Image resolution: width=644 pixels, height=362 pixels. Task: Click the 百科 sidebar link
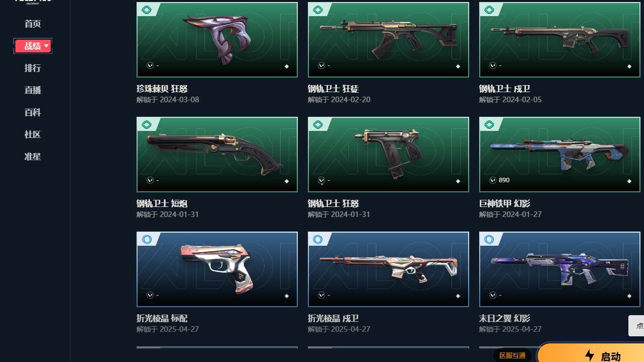tap(33, 112)
